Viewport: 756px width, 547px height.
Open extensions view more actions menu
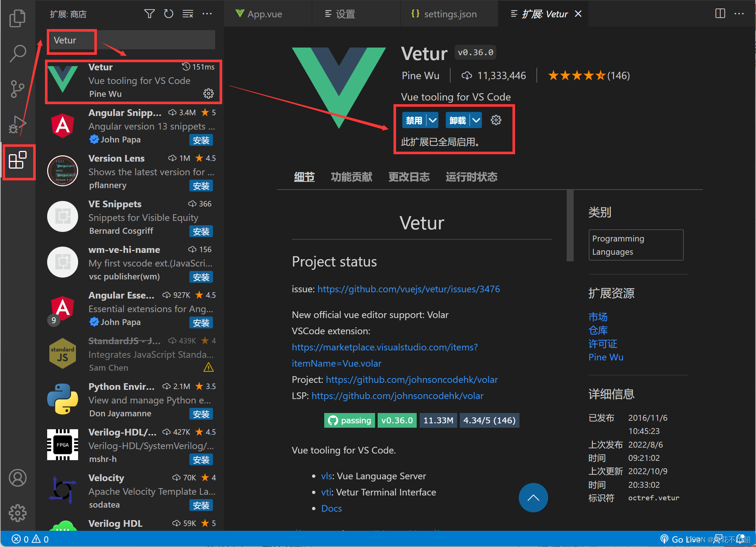click(x=207, y=14)
